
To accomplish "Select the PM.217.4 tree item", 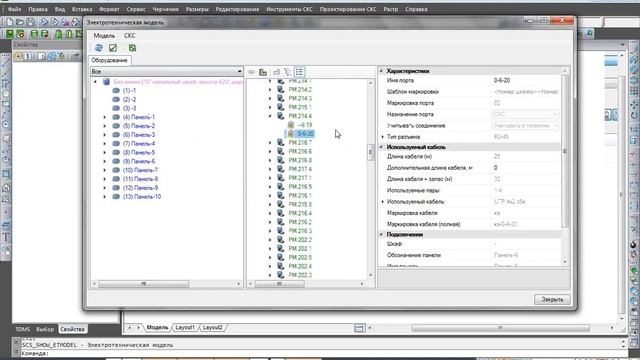I will click(x=300, y=169).
